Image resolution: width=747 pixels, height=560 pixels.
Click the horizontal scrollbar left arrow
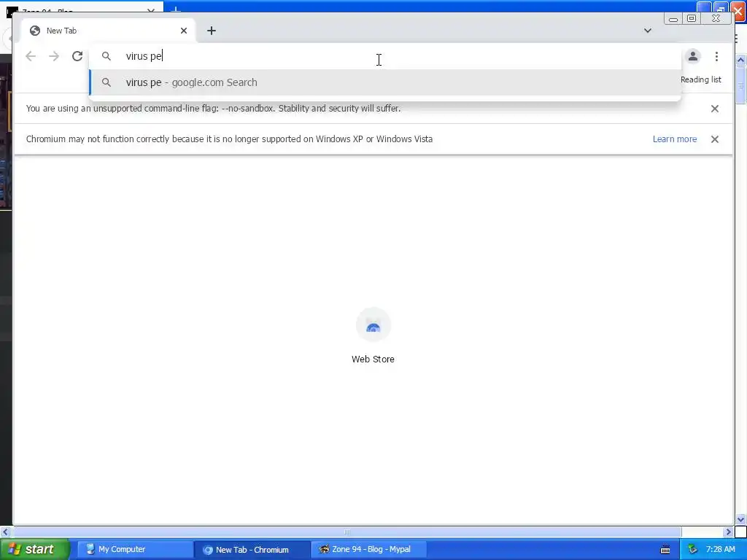(x=6, y=532)
